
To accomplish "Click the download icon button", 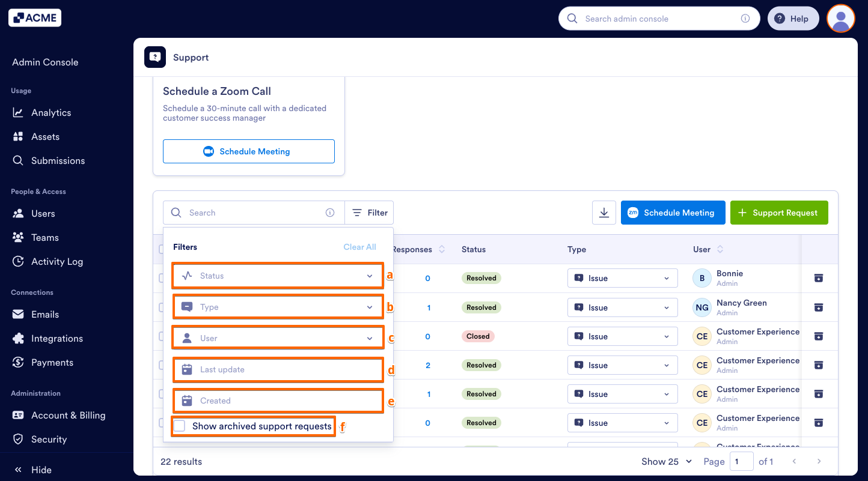I will [x=604, y=213].
